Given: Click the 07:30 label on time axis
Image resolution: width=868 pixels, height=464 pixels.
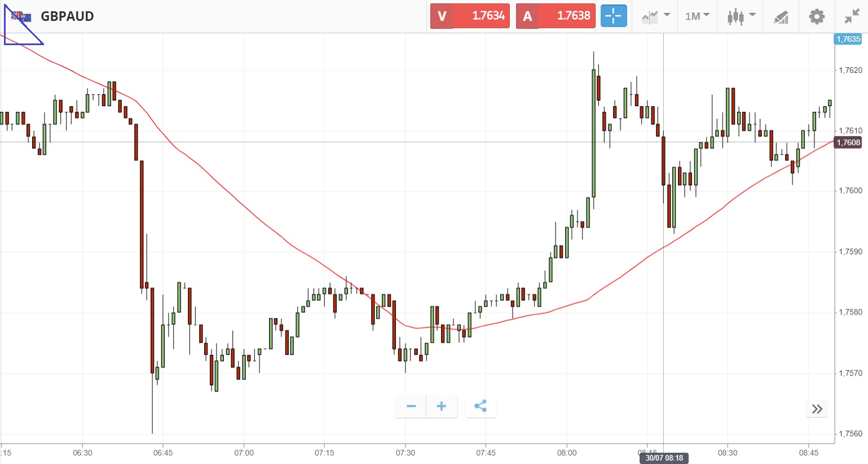Looking at the screenshot, I should [x=405, y=453].
